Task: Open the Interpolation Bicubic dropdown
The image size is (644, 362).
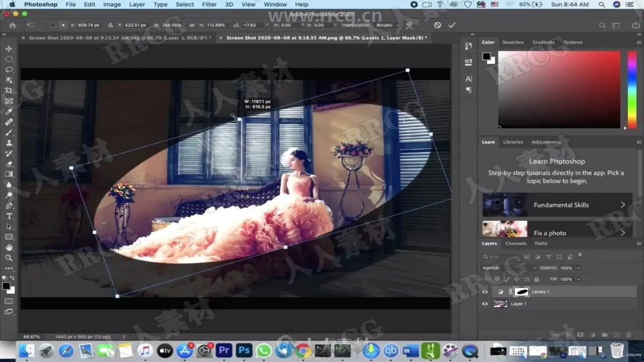Action: [x=388, y=25]
